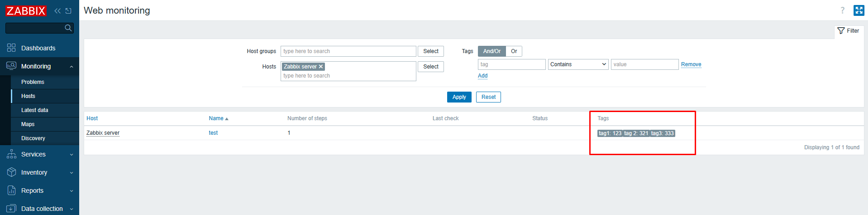Toggle the Filter panel tab
Screen dimensions: 868x215
click(x=849, y=31)
